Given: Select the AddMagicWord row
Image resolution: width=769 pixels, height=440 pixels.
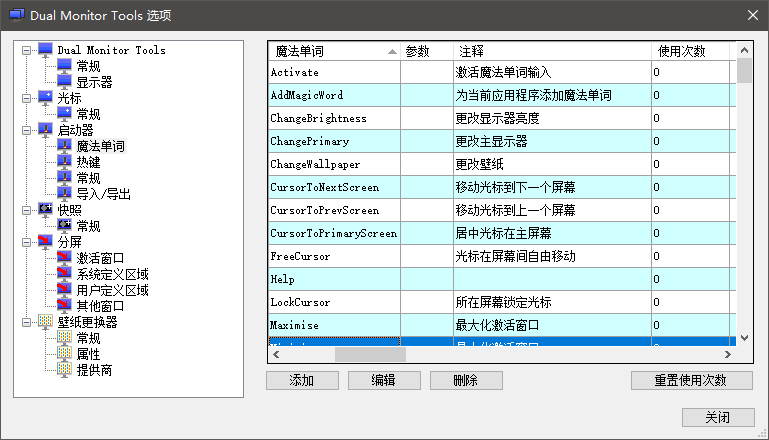Looking at the screenshot, I should pyautogui.click(x=502, y=95).
